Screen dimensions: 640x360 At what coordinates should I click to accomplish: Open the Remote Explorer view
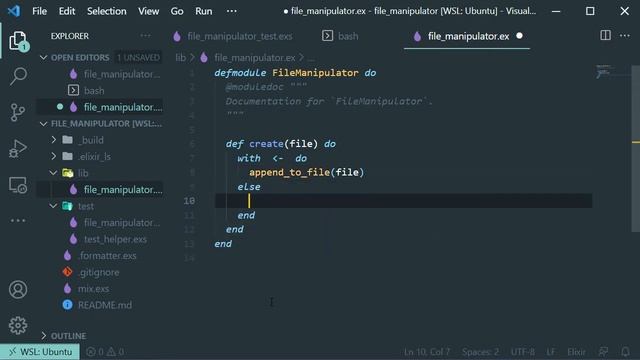pyautogui.click(x=18, y=185)
